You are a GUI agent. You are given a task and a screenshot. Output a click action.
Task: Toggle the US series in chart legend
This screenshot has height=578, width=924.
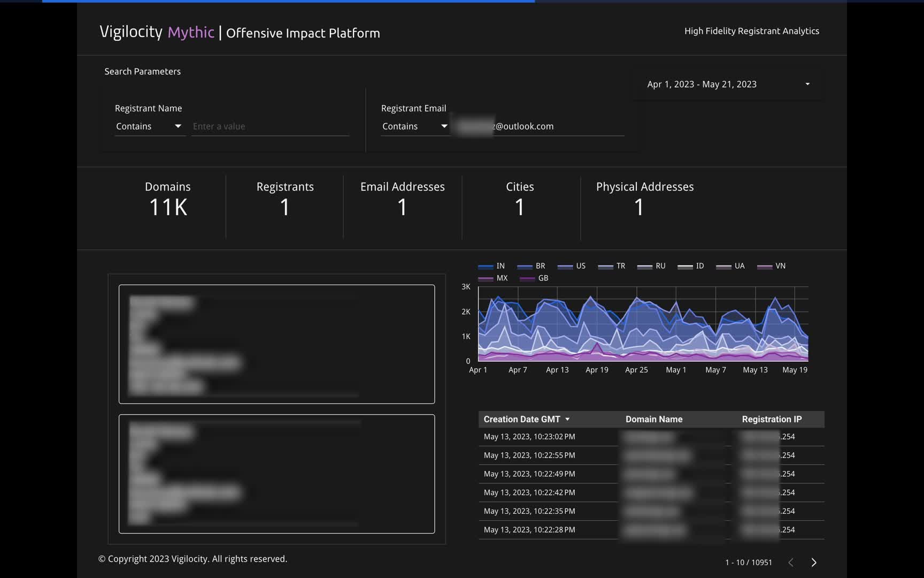point(572,266)
